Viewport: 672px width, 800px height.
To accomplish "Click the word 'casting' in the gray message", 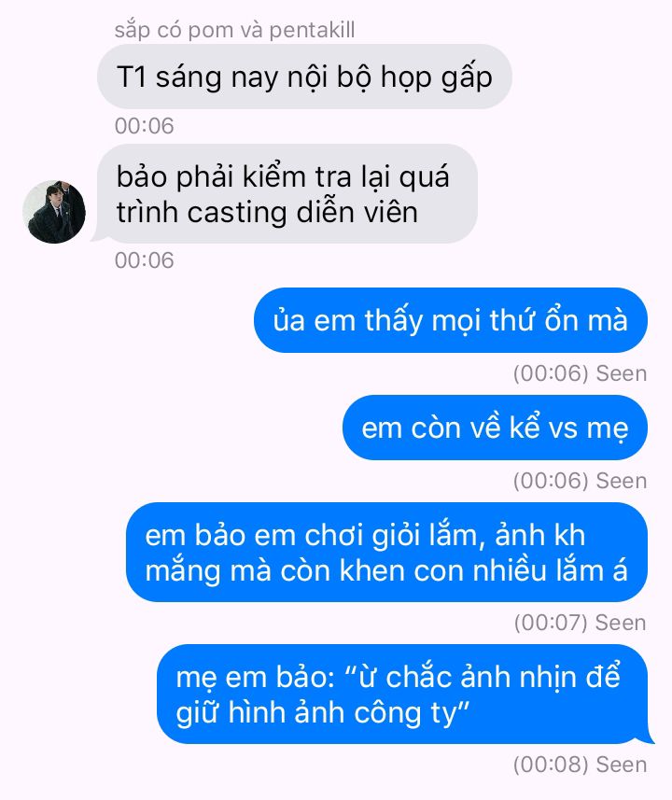I will 237,213.
